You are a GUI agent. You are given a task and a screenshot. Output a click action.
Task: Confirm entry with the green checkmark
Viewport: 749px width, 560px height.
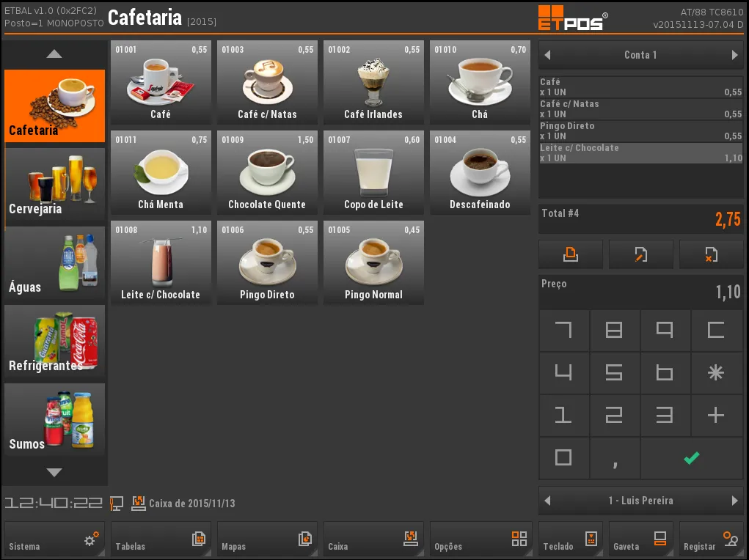click(x=691, y=458)
